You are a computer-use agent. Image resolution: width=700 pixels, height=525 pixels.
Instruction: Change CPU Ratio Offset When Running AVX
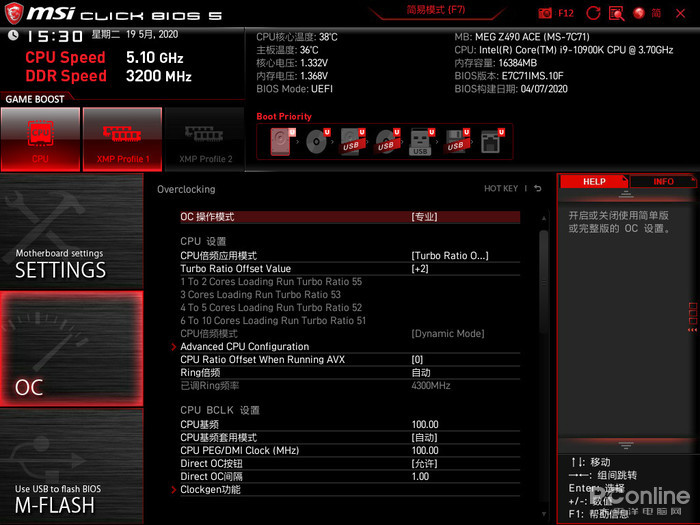[x=350, y=359]
